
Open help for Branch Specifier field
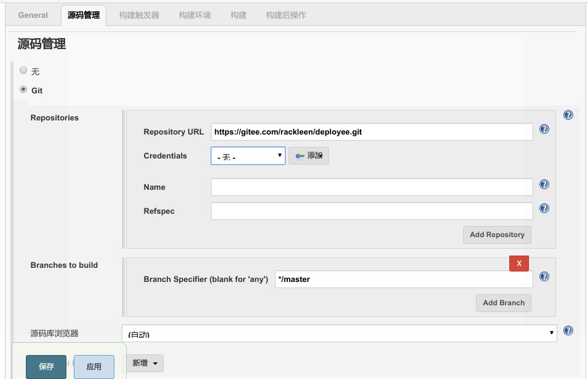[544, 276]
